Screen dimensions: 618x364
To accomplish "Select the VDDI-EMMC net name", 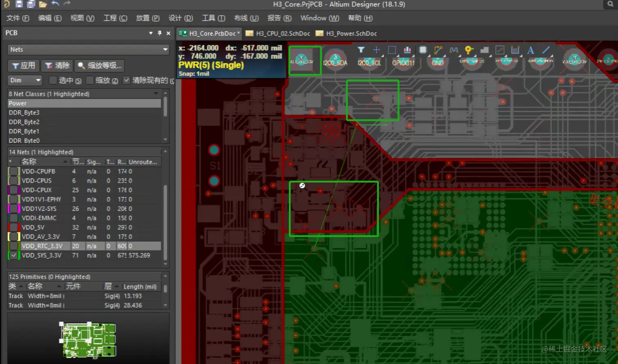I will pos(39,218).
